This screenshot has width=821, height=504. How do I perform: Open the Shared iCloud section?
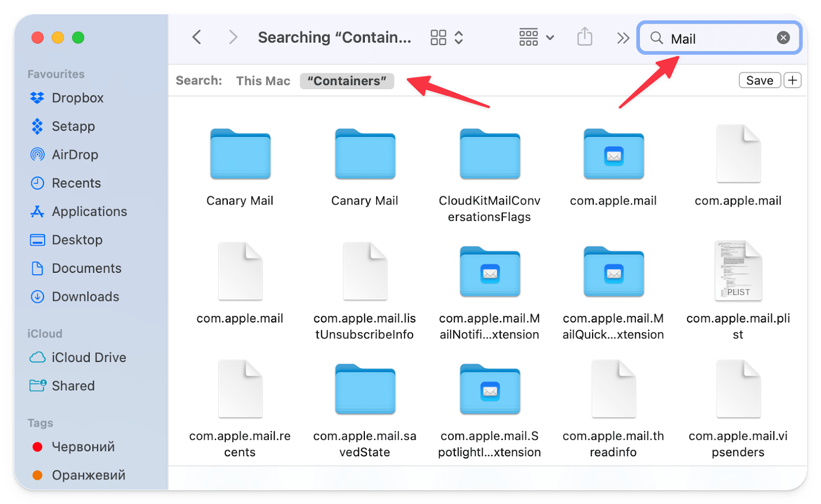pos(73,386)
